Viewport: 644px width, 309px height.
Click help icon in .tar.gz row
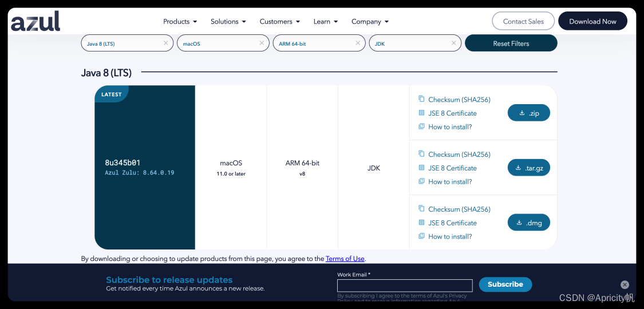tap(421, 181)
